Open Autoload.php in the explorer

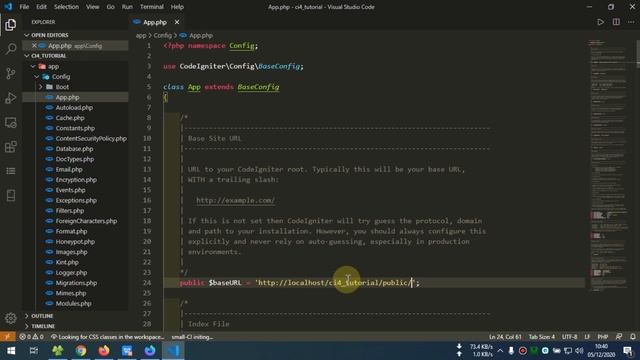74,108
